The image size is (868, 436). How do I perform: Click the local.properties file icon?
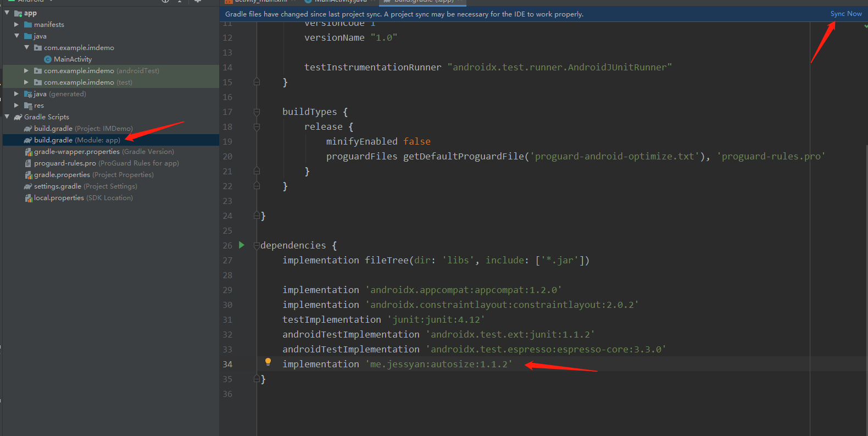click(28, 198)
